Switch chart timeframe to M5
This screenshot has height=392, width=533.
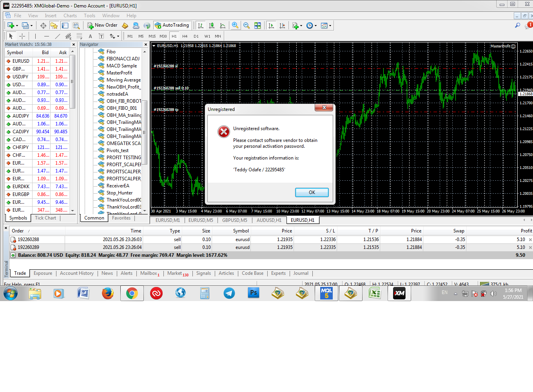pos(141,36)
